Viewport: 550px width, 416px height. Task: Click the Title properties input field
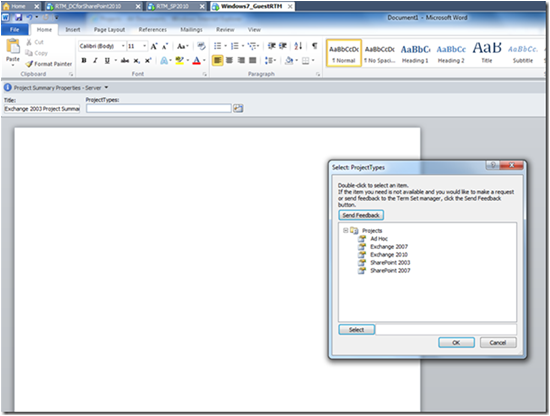coord(42,109)
